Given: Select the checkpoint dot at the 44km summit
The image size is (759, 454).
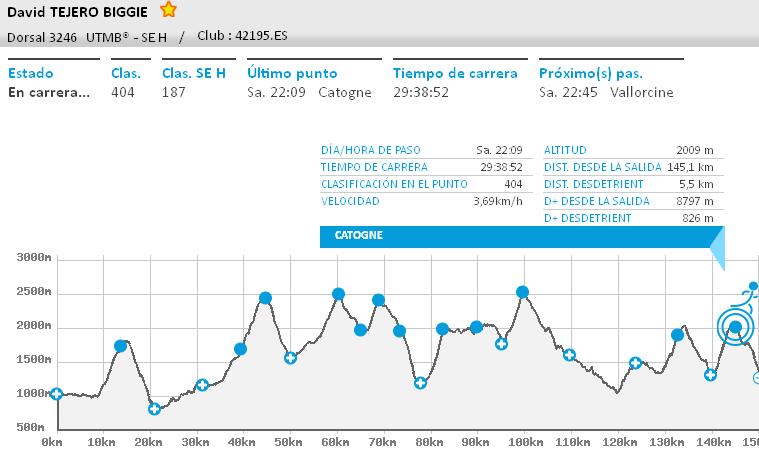Looking at the screenshot, I should [x=265, y=298].
